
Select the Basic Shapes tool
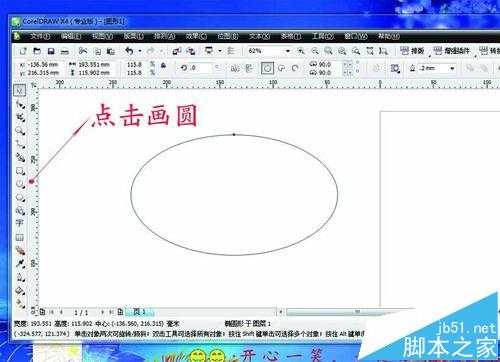pos(20,211)
